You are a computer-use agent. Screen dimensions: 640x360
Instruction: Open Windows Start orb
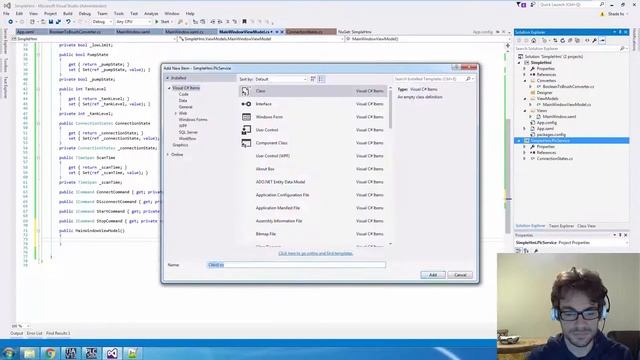9,353
